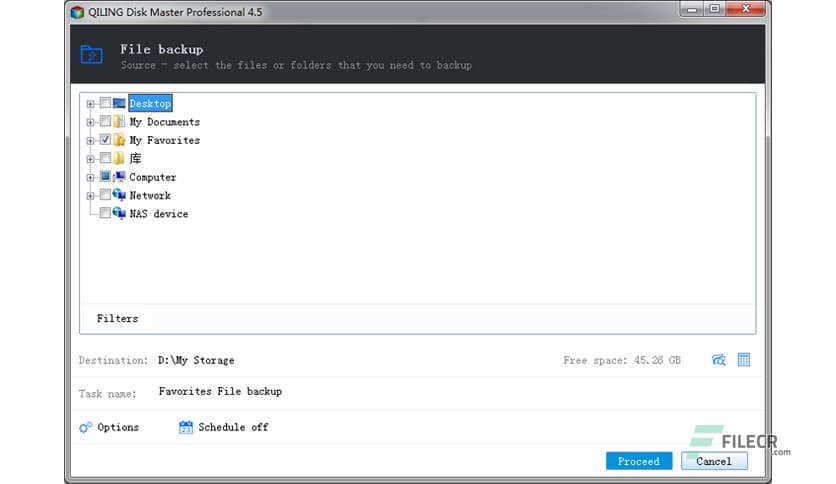This screenshot has height=484, width=836.
Task: Expand the Computer tree node
Action: coord(90,178)
